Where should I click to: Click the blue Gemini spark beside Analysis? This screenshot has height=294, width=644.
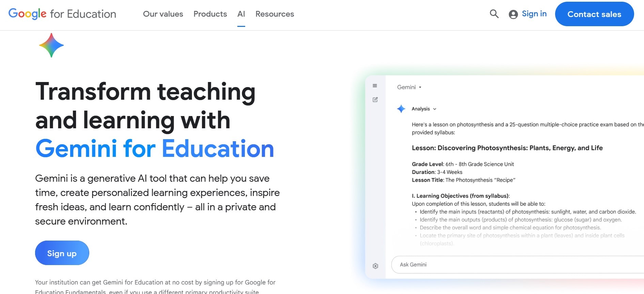[x=401, y=109]
